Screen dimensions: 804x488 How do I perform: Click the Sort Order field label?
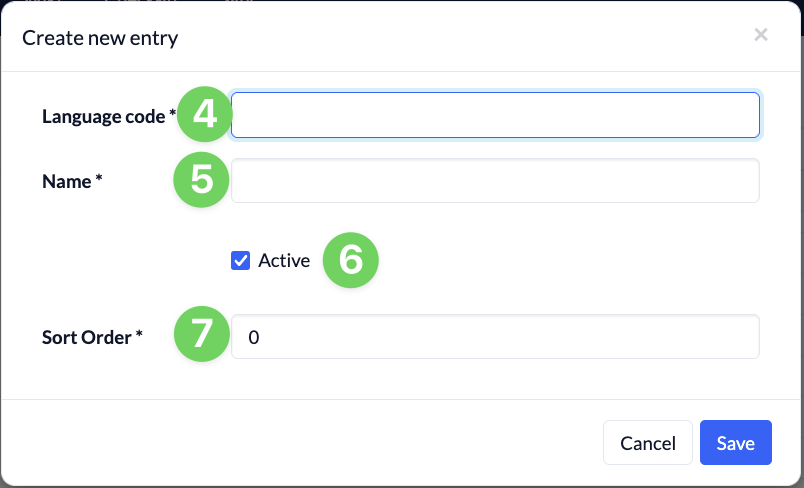pyautogui.click(x=87, y=337)
